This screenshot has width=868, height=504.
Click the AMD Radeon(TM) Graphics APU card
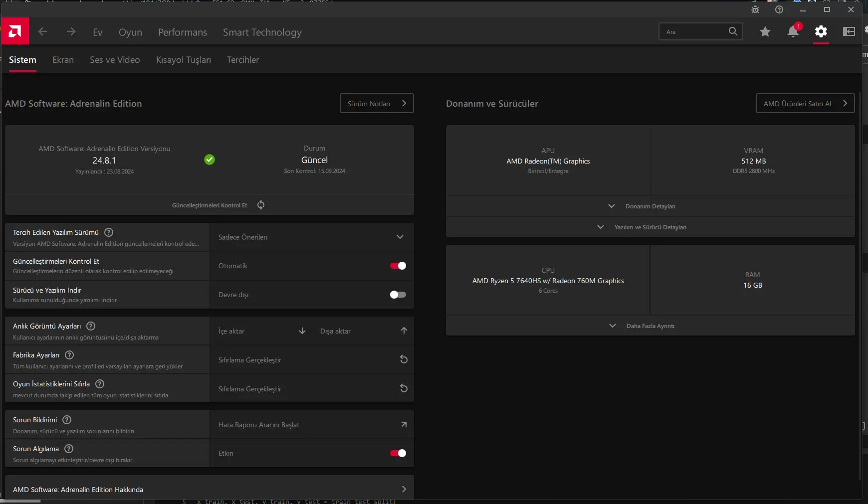pyautogui.click(x=548, y=161)
